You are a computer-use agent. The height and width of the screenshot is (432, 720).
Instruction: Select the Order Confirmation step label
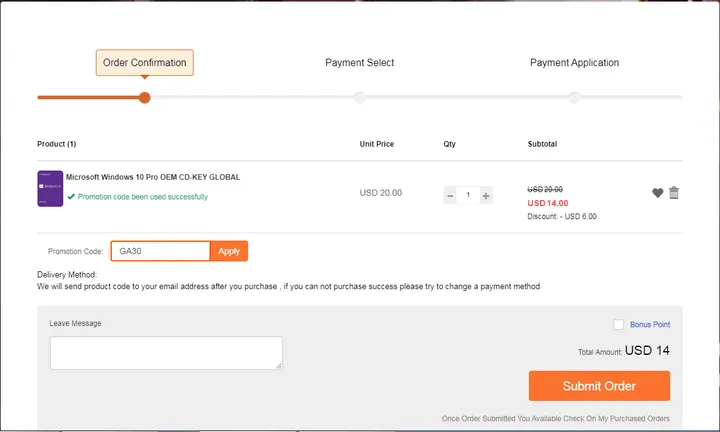145,63
